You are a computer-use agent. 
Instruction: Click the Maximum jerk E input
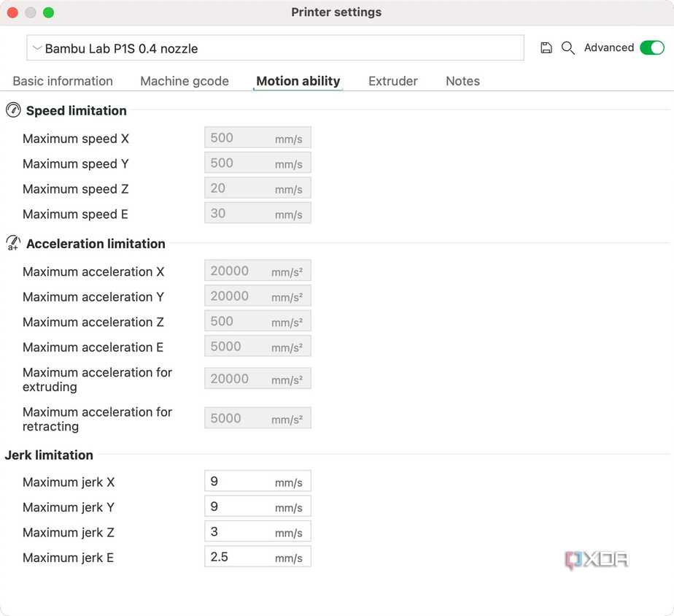257,557
